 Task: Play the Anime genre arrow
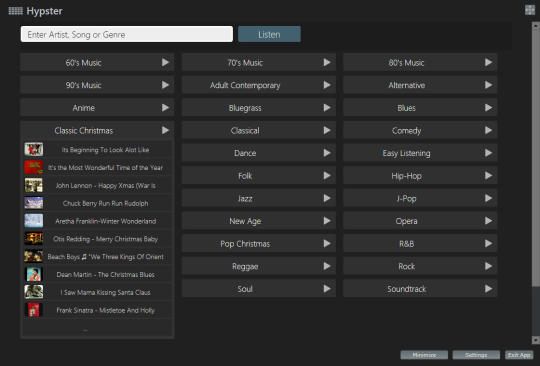165,108
